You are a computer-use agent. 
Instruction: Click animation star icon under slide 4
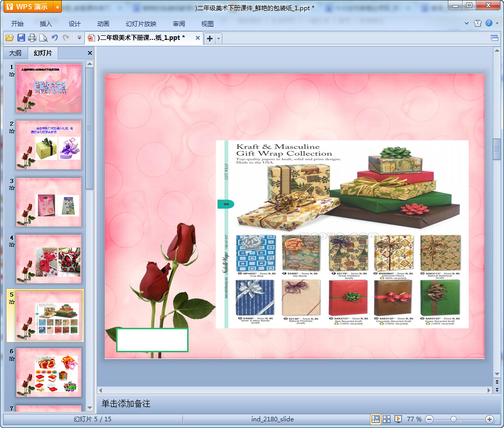12,245
